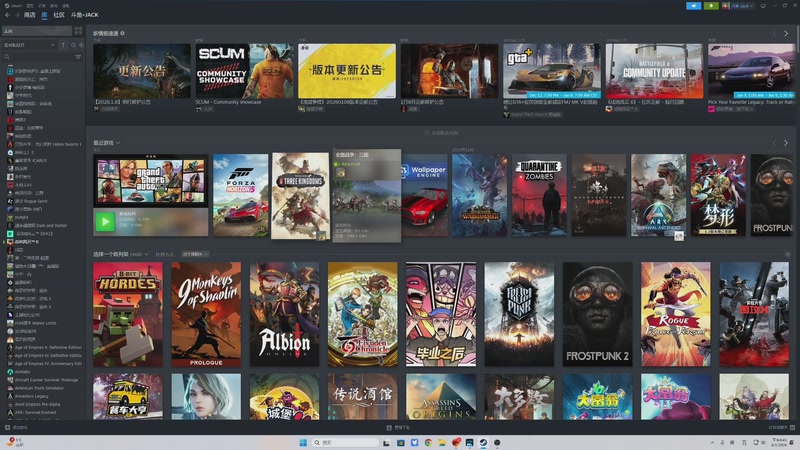
Task: Click the sidebar game search field
Action: 38,57
